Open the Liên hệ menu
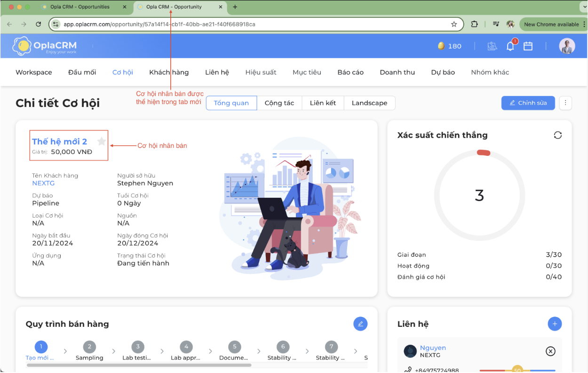This screenshot has width=588, height=373. pyautogui.click(x=217, y=72)
